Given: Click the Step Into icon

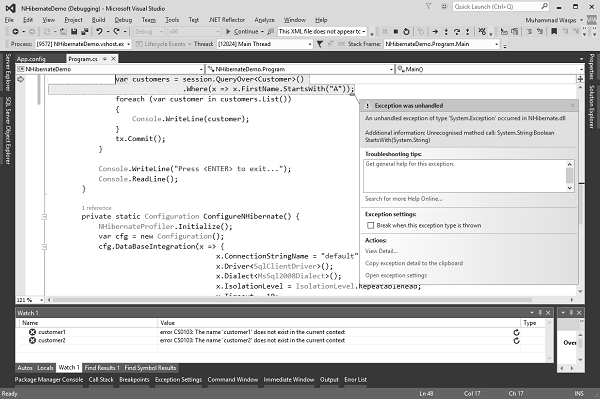Looking at the screenshot, I should [446, 31].
